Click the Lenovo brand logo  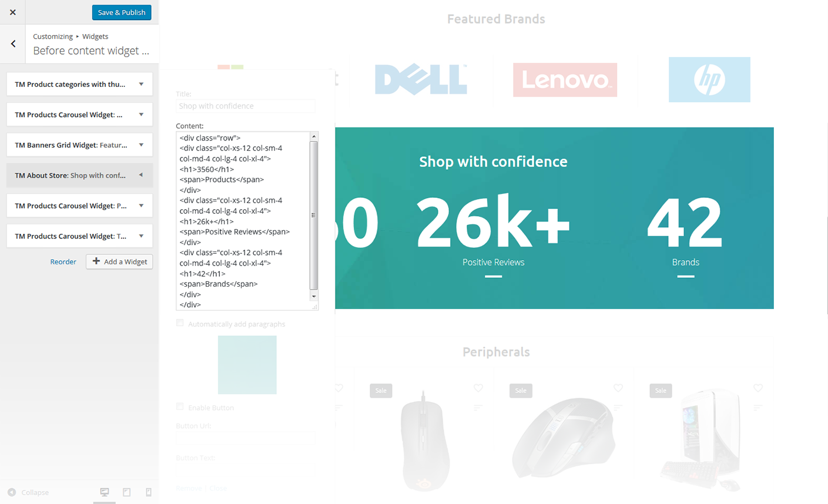point(565,80)
